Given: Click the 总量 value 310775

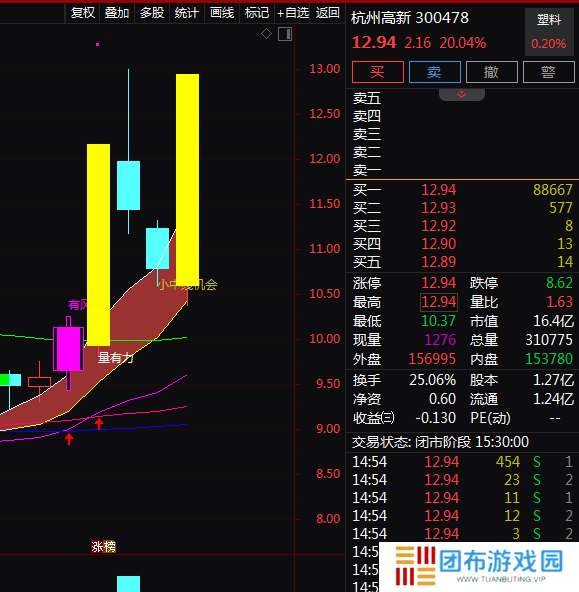Looking at the screenshot, I should click(549, 340).
